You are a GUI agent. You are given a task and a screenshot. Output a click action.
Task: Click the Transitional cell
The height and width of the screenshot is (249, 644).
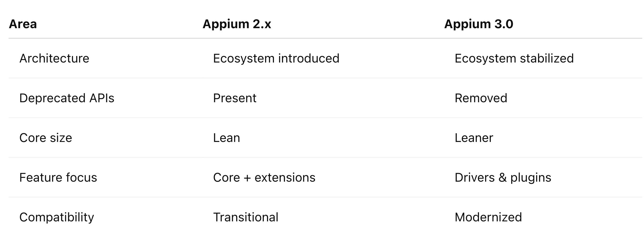point(246,217)
